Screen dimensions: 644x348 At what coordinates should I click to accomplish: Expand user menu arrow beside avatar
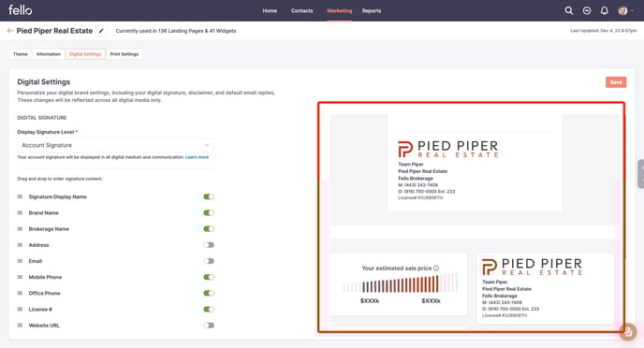632,11
